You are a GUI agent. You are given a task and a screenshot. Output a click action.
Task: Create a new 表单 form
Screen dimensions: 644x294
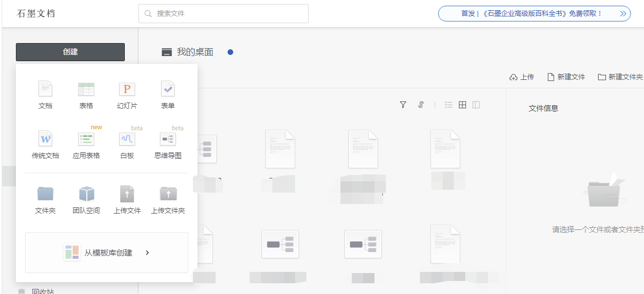(x=167, y=95)
